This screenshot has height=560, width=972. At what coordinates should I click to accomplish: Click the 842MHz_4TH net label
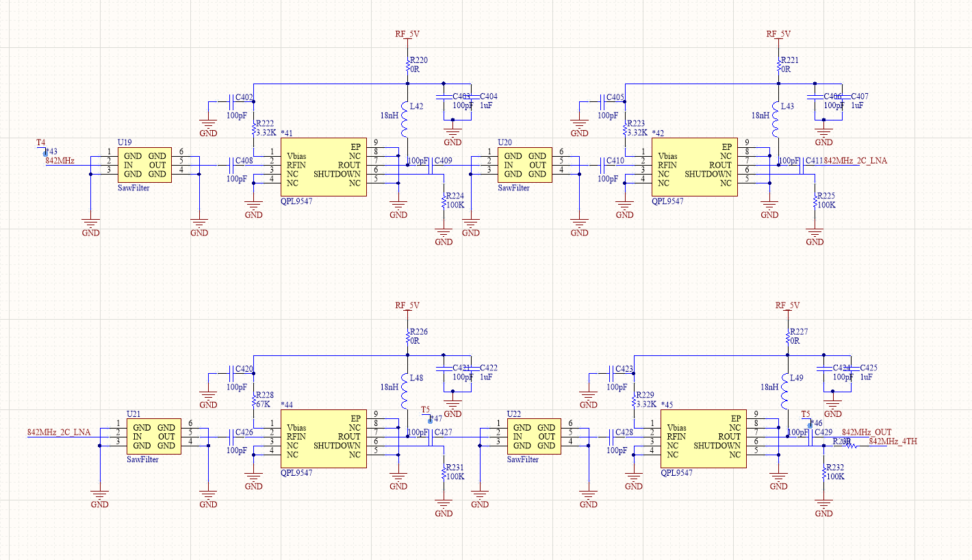[x=893, y=442]
